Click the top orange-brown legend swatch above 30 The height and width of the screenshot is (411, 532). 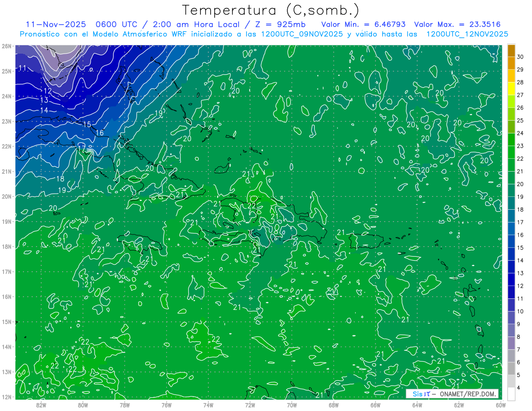(x=511, y=51)
